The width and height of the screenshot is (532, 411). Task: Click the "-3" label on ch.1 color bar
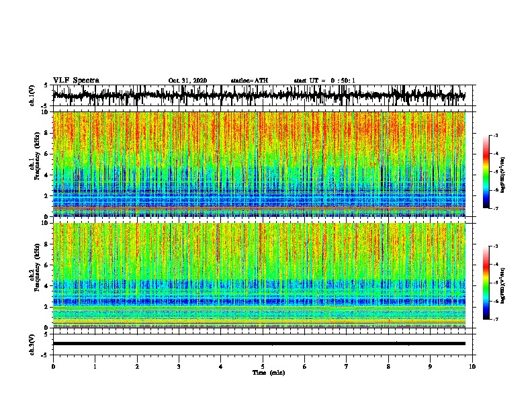click(x=496, y=135)
